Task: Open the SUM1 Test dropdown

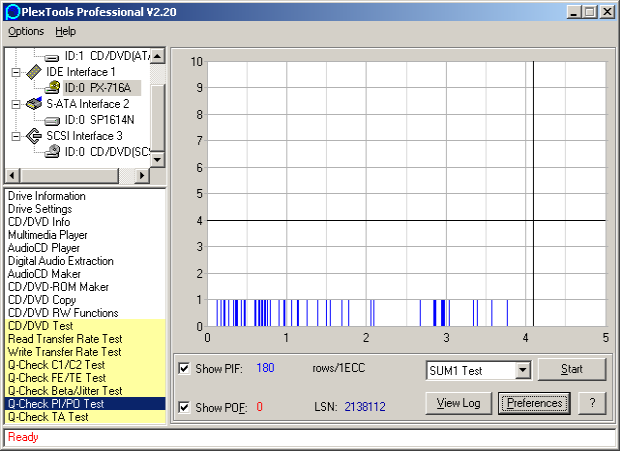Action: tap(522, 370)
